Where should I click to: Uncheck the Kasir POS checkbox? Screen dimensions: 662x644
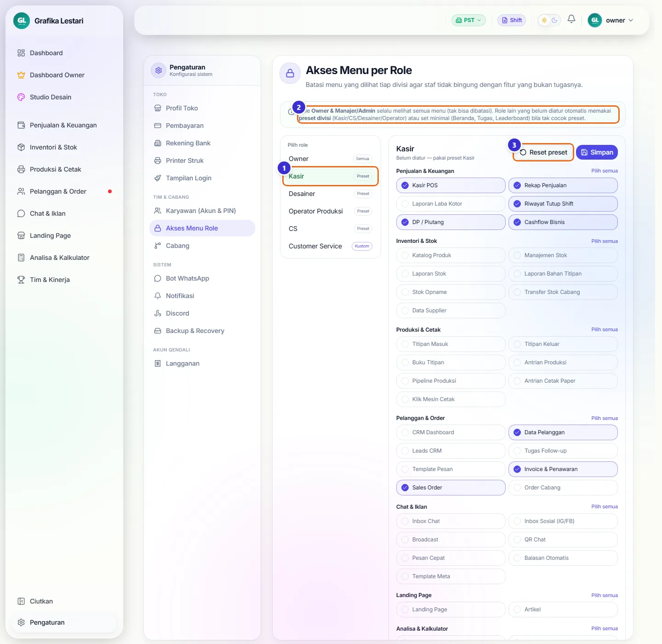(x=405, y=185)
